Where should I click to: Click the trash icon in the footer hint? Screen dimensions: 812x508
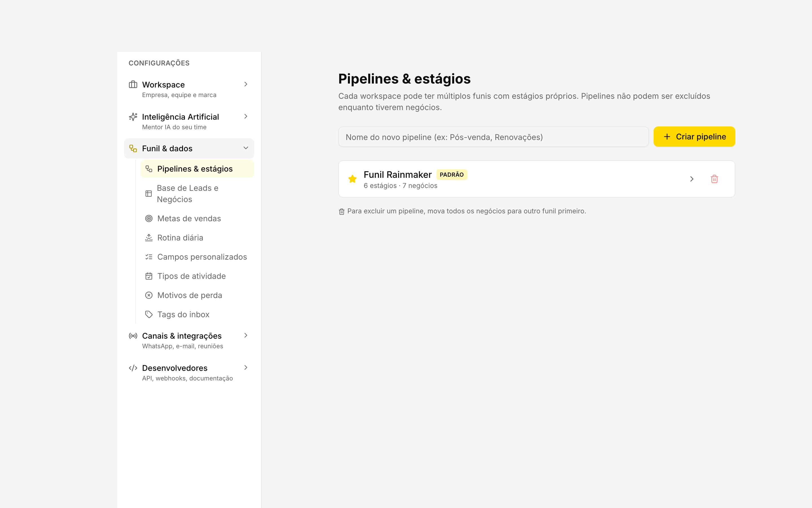point(342,211)
